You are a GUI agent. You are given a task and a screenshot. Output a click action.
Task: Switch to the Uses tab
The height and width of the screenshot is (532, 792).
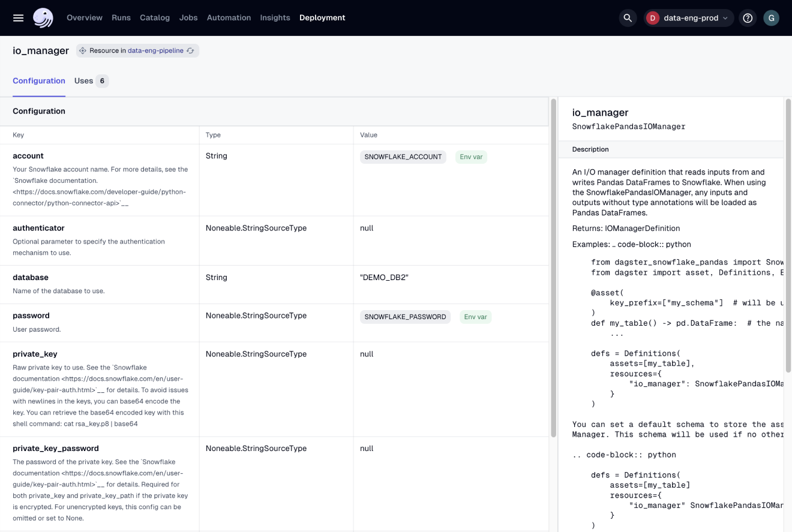[x=83, y=80]
